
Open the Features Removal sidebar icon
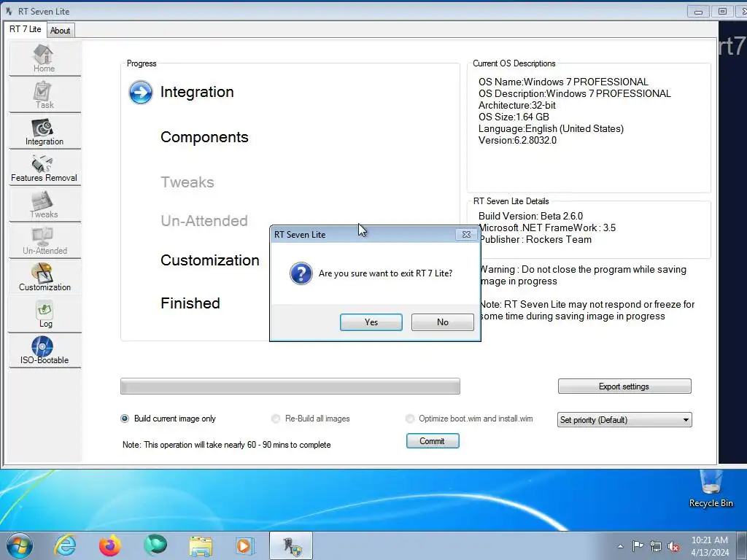click(44, 168)
